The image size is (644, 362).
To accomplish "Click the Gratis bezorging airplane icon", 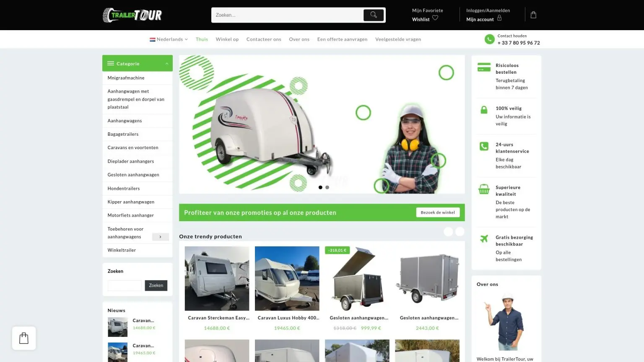I will click(x=484, y=239).
